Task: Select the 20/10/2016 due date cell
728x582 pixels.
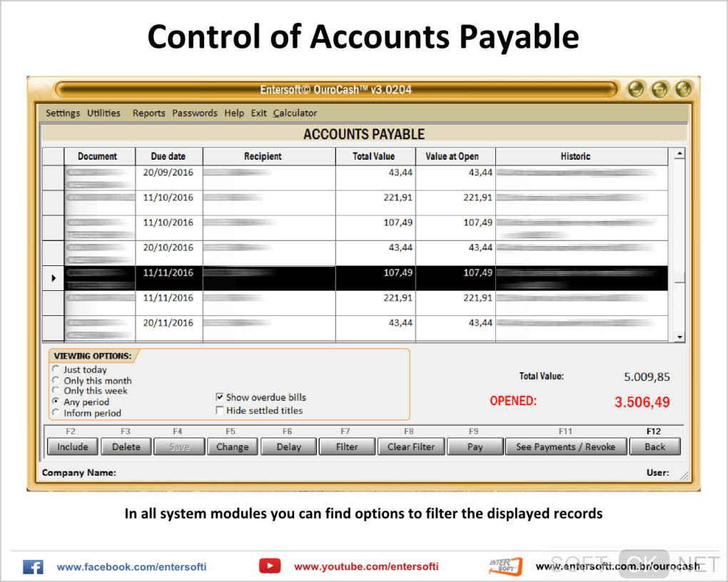Action: point(169,253)
